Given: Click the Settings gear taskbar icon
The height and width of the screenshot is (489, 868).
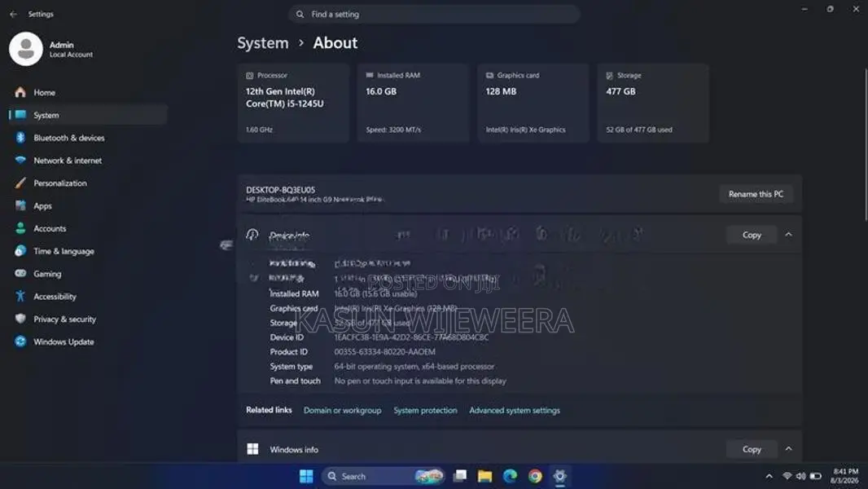Looking at the screenshot, I should pyautogui.click(x=559, y=476).
